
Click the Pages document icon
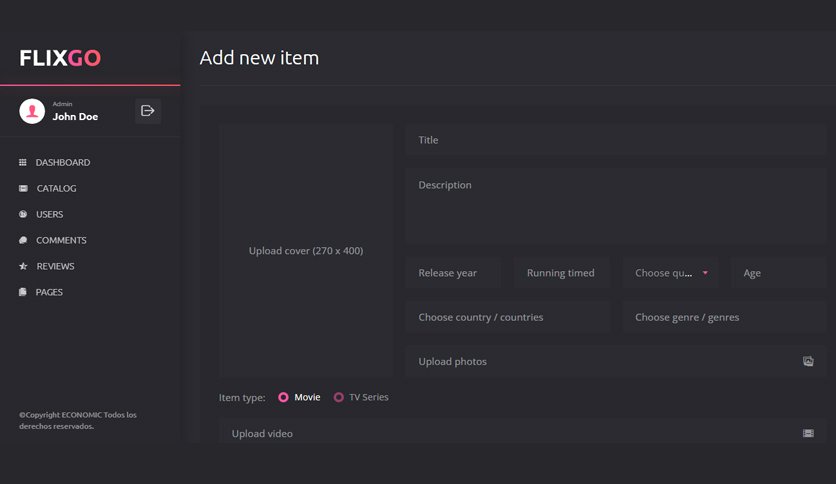click(x=22, y=292)
